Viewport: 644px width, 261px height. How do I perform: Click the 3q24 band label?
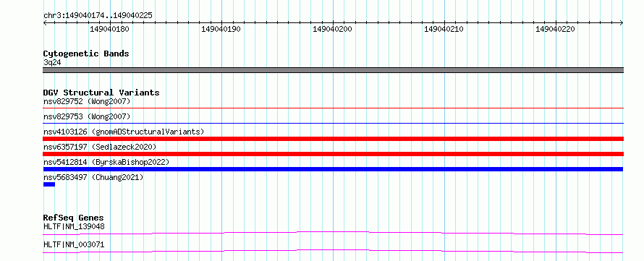[52, 63]
